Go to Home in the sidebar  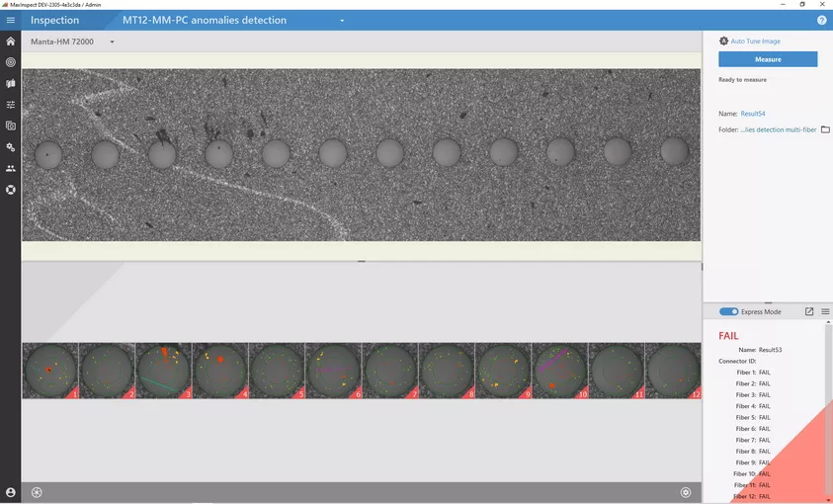pos(11,42)
